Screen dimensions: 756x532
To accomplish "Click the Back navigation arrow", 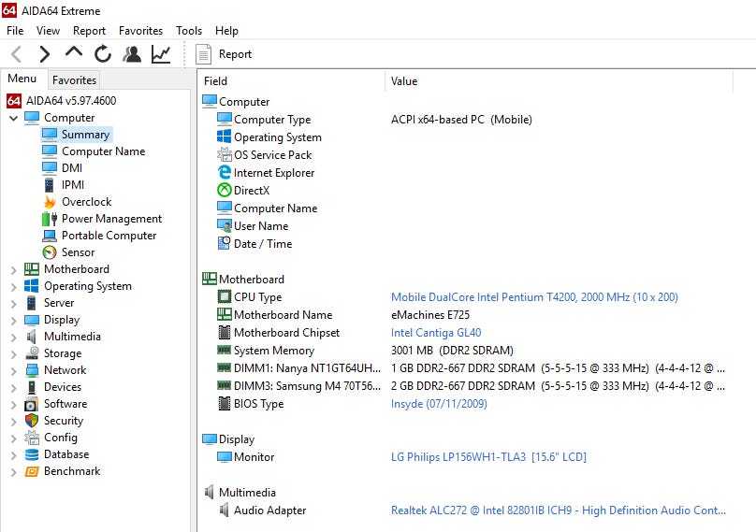I will tap(16, 54).
